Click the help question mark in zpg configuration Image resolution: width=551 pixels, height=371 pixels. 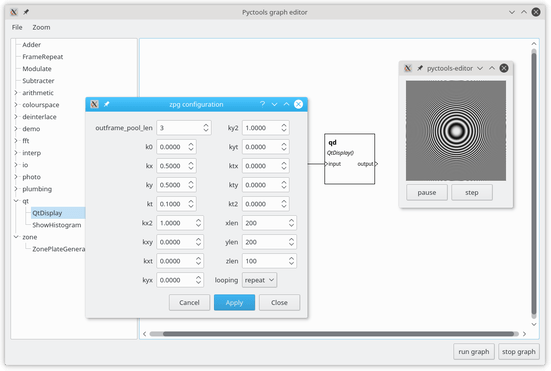coord(262,104)
